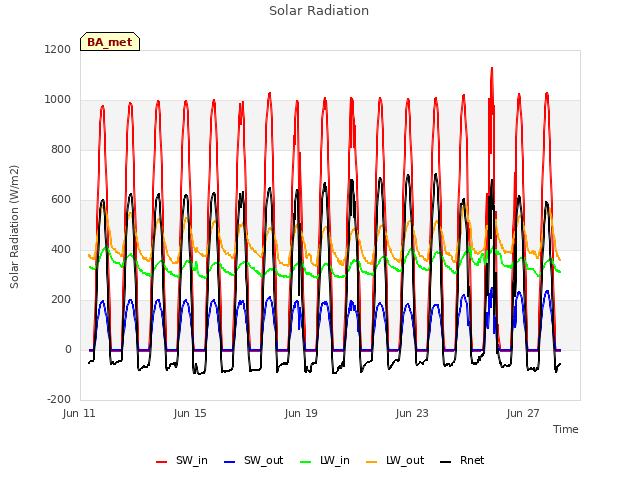Viewport: 640px width, 480px height.
Task: Click the green LW_in legend swatch
Action: tap(306, 462)
